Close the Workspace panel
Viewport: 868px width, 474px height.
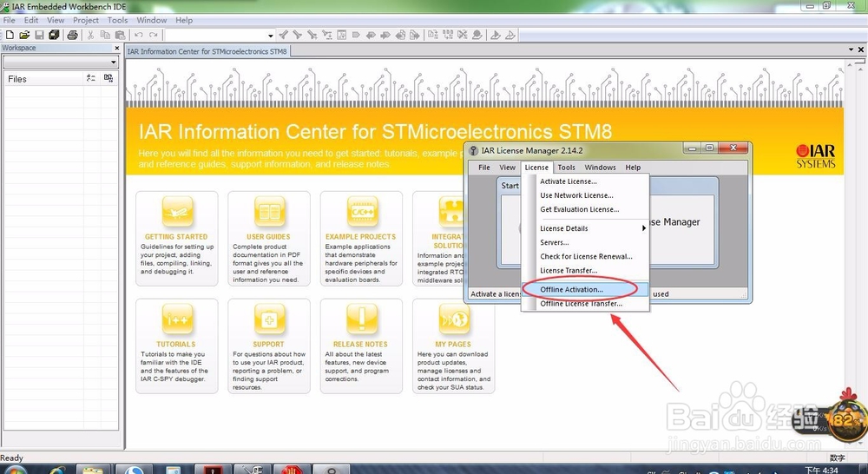click(x=117, y=48)
